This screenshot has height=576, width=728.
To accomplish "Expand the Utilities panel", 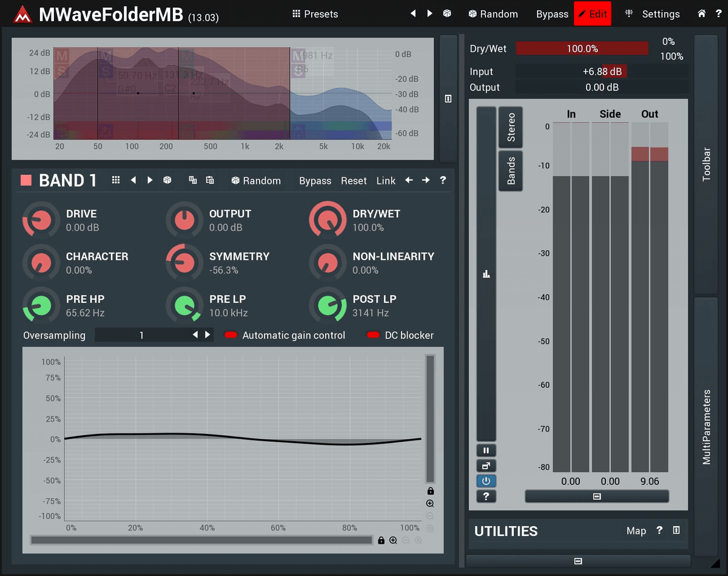I will click(676, 530).
